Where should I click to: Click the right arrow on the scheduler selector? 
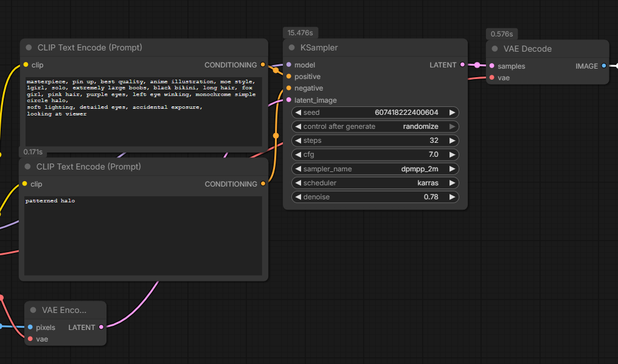coord(452,183)
